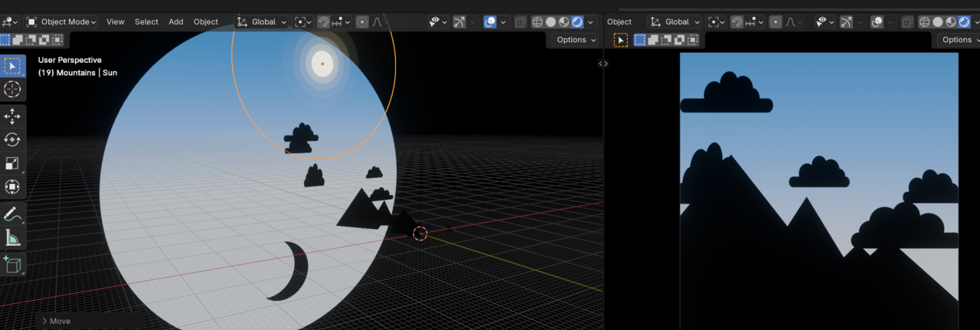The image size is (980, 330).
Task: Expand Options dropdown in right viewport
Action: point(956,40)
